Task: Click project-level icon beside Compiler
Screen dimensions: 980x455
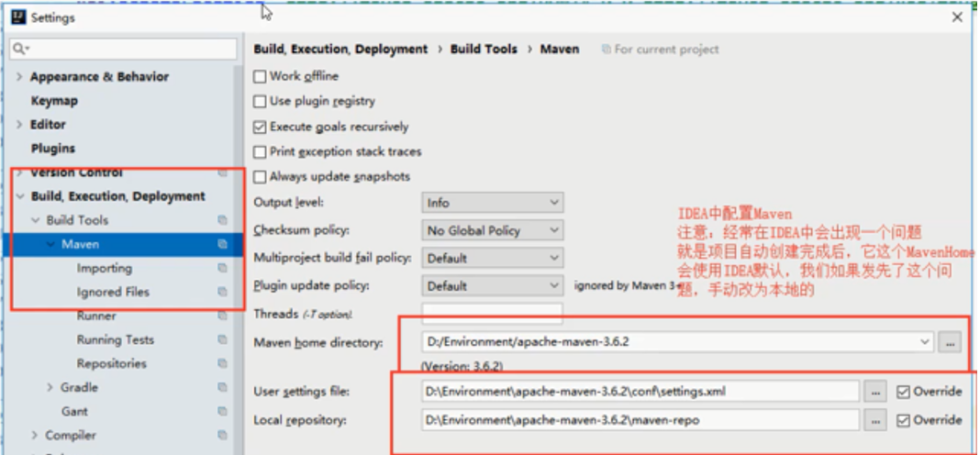Action: (x=222, y=435)
